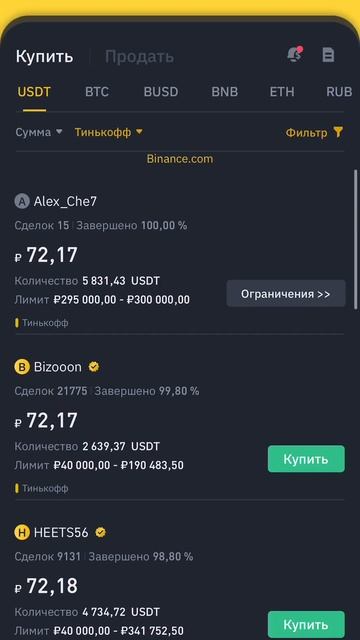Select the BUSD currency tab

pyautogui.click(x=161, y=92)
